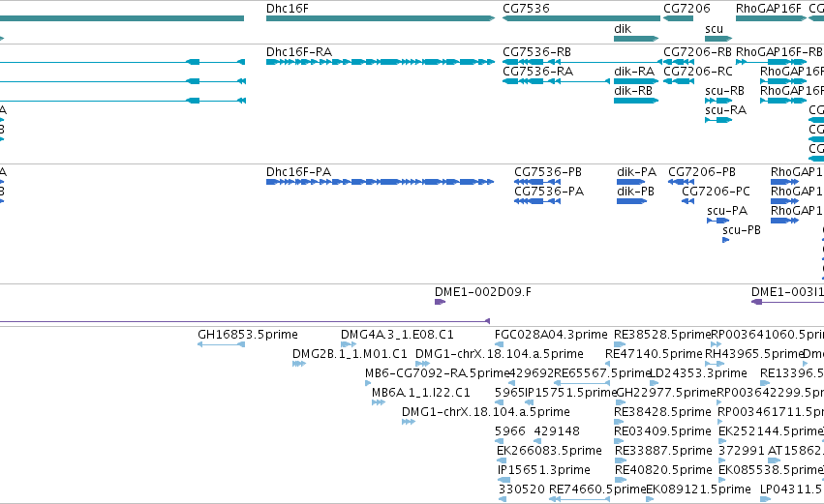The height and width of the screenshot is (504, 824).
Task: Click the RE38428.5prime EST
Action: (x=619, y=423)
